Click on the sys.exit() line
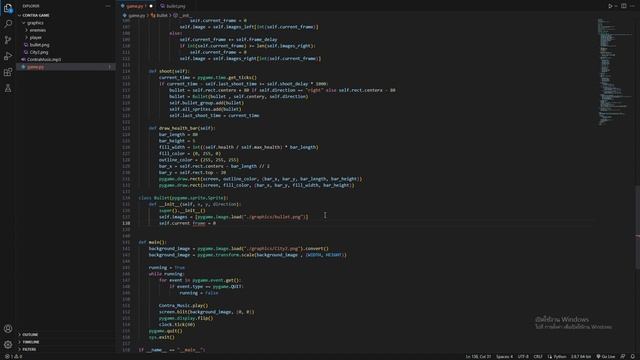 point(161,338)
